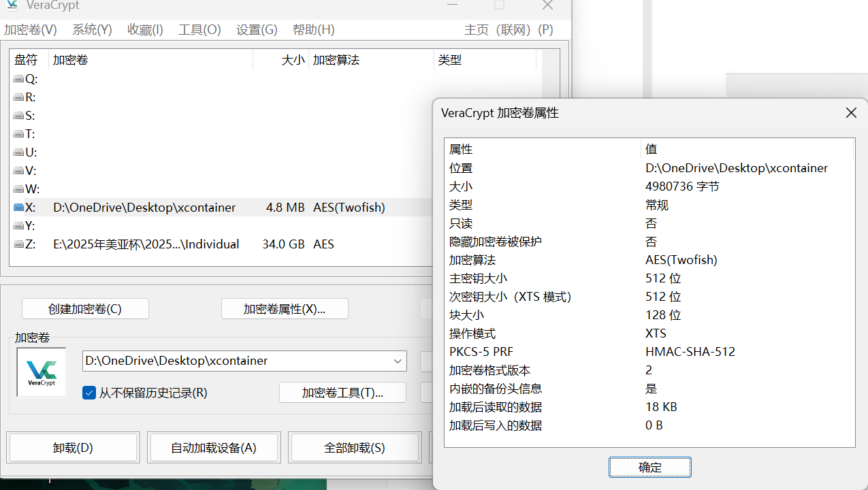Click the 自动加载设备(A) button
This screenshot has height=490, width=868.
tap(214, 448)
